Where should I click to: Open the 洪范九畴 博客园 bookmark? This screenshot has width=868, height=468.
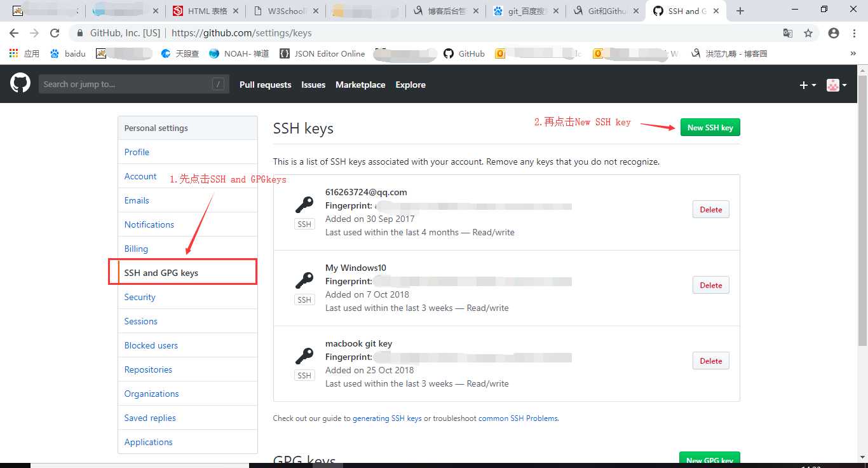[x=729, y=53]
